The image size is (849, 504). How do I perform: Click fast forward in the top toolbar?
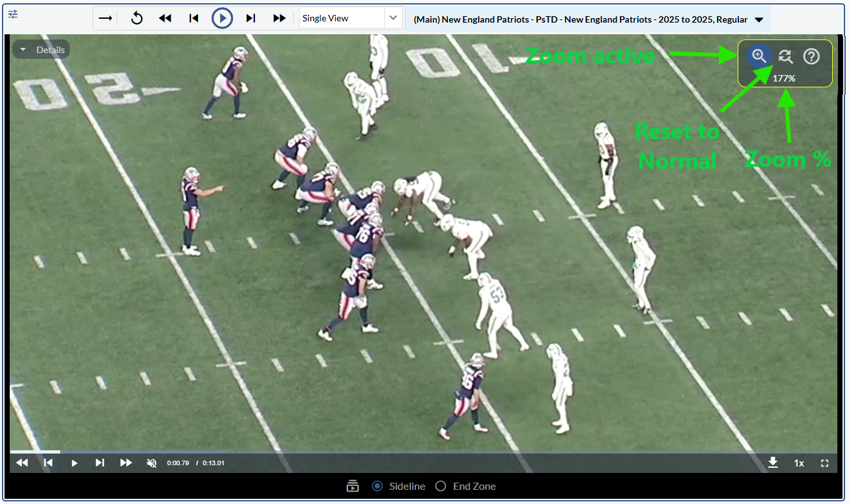pos(280,18)
